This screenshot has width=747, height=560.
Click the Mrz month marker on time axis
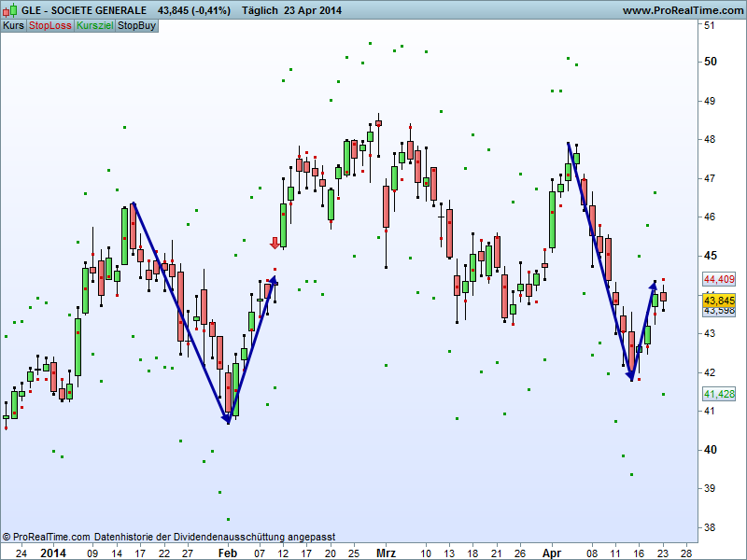[x=386, y=553]
